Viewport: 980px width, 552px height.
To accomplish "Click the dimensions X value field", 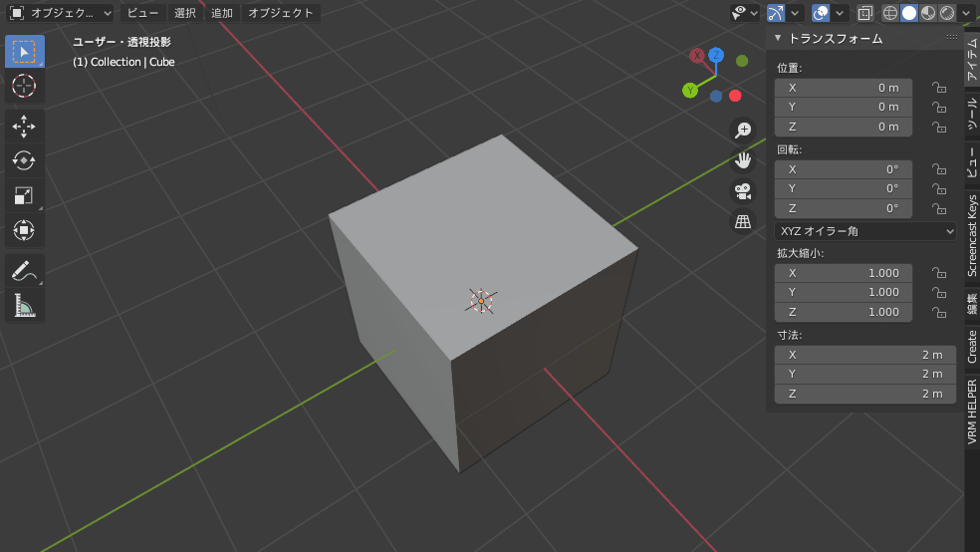I will 865,355.
